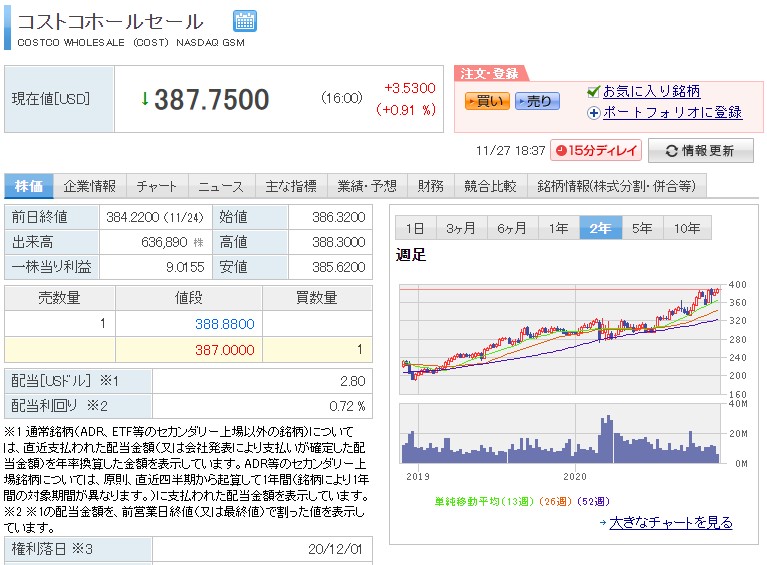This screenshot has width=767, height=565.
Task: Click the dividend value 2.80
Action: tap(353, 381)
